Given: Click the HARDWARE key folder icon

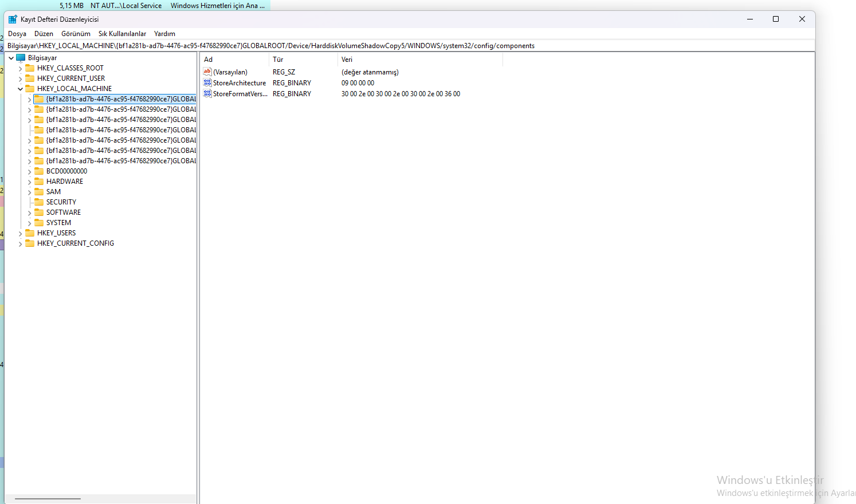Looking at the screenshot, I should pos(39,182).
